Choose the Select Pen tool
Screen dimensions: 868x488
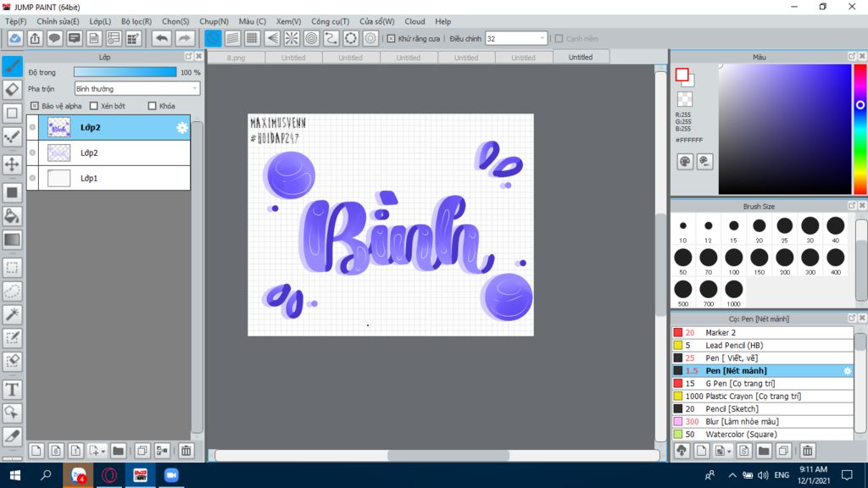[x=12, y=338]
